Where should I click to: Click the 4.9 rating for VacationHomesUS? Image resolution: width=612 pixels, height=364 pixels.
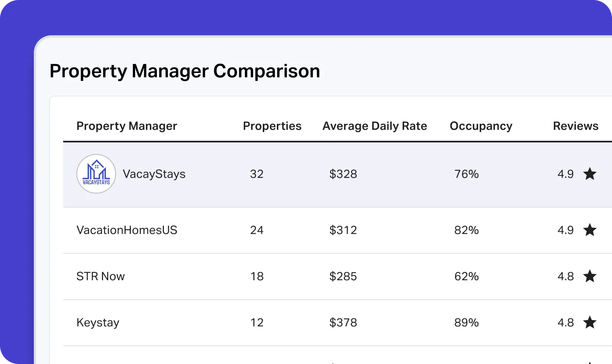click(566, 230)
